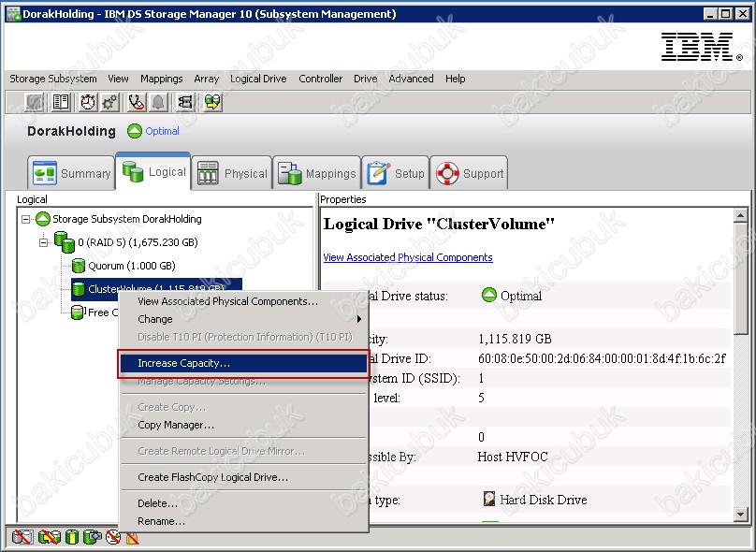
Task: Click the green-yellow cylinder status bar icon
Action: [72, 537]
